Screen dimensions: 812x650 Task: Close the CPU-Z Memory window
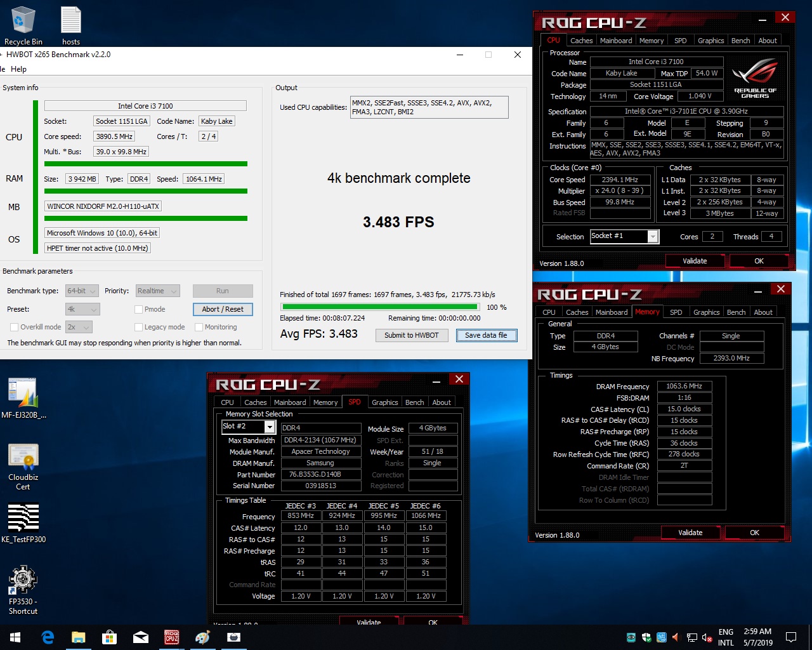781,289
